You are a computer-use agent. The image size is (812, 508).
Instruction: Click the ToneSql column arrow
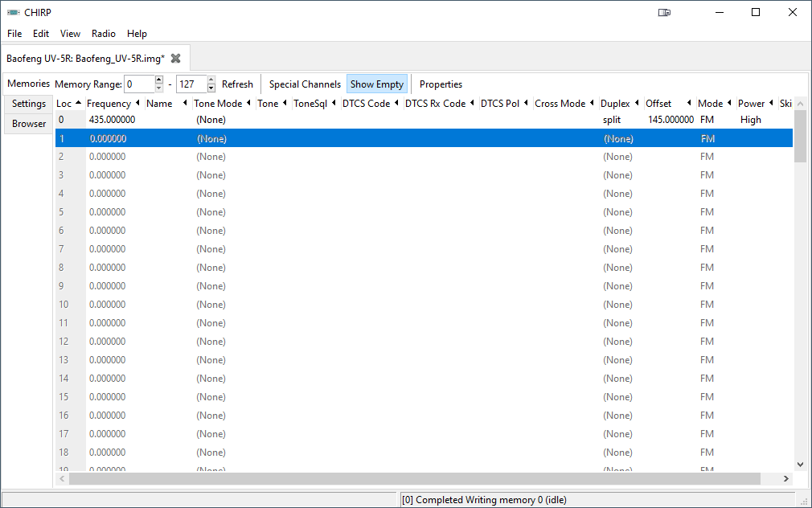pyautogui.click(x=334, y=103)
